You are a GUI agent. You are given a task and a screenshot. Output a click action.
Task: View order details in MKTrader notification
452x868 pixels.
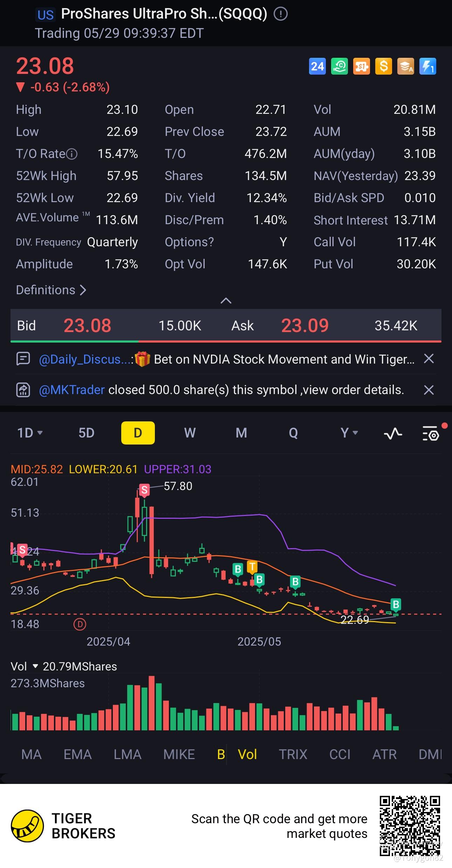[353, 390]
